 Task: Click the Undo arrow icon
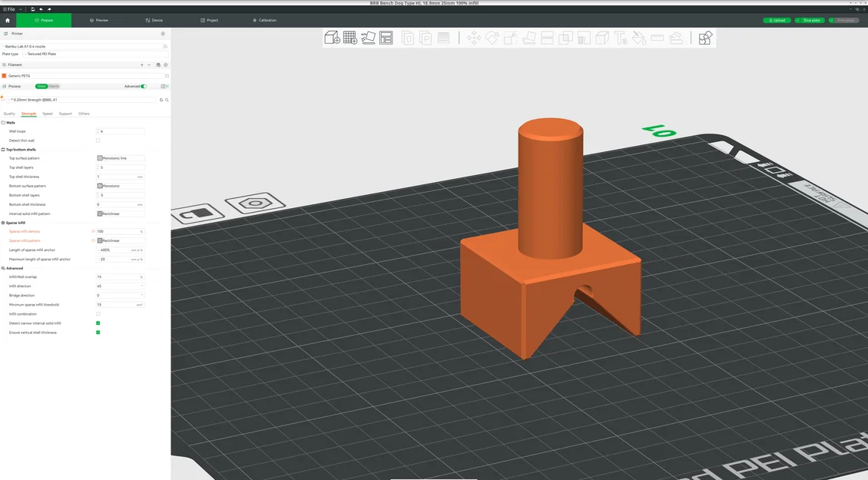tap(41, 9)
